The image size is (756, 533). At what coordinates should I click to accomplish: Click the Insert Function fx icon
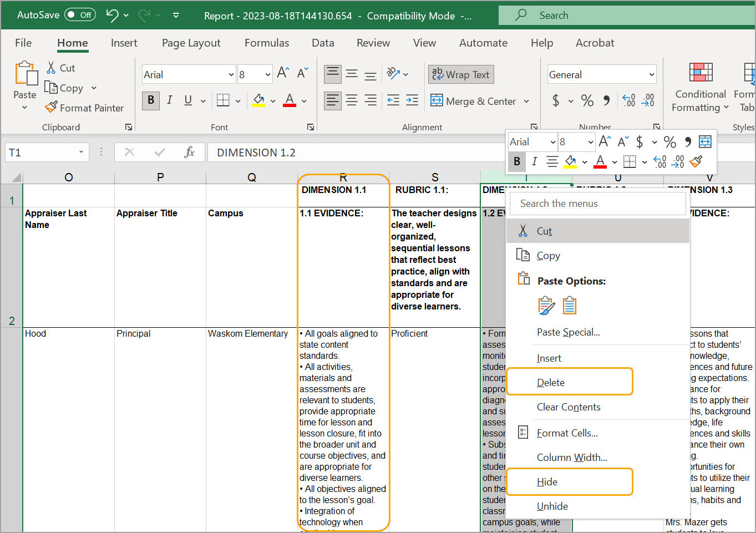point(189,152)
